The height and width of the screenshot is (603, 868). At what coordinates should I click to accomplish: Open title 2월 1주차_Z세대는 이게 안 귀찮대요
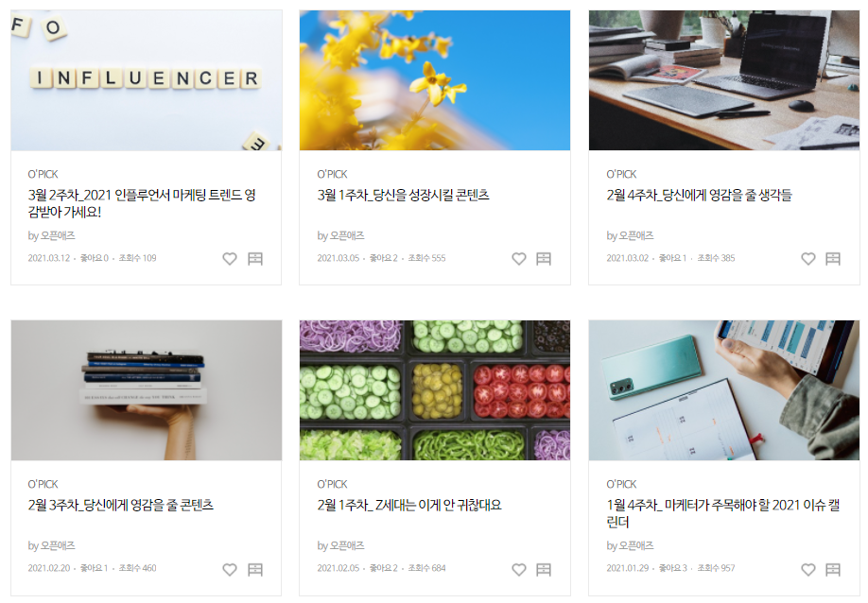[x=409, y=505]
